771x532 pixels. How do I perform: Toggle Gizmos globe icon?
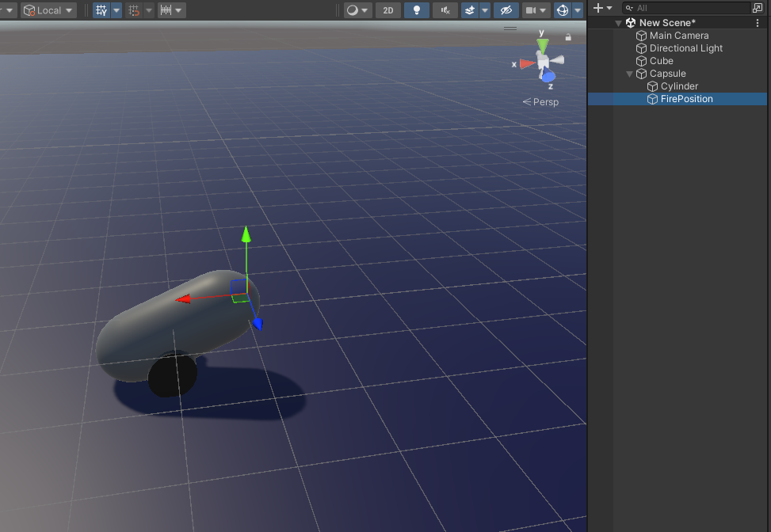(563, 10)
